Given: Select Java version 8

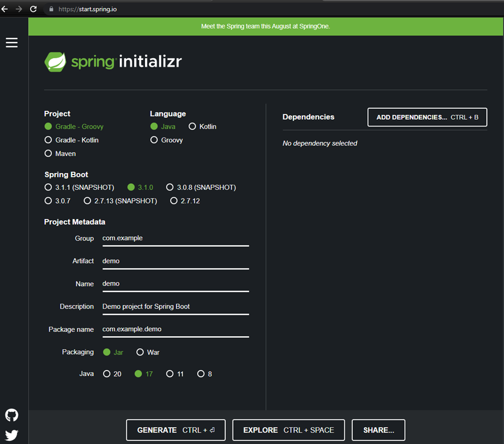Looking at the screenshot, I should pyautogui.click(x=204, y=374).
